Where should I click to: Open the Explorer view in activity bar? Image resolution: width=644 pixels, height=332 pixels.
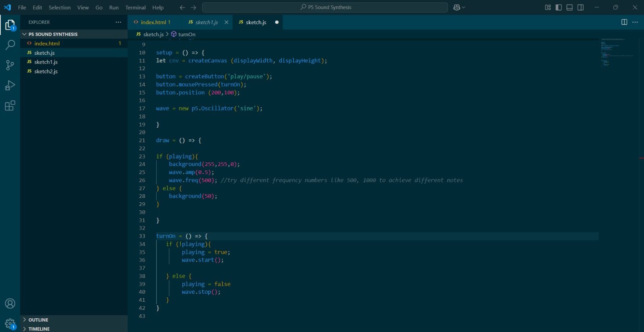click(10, 25)
